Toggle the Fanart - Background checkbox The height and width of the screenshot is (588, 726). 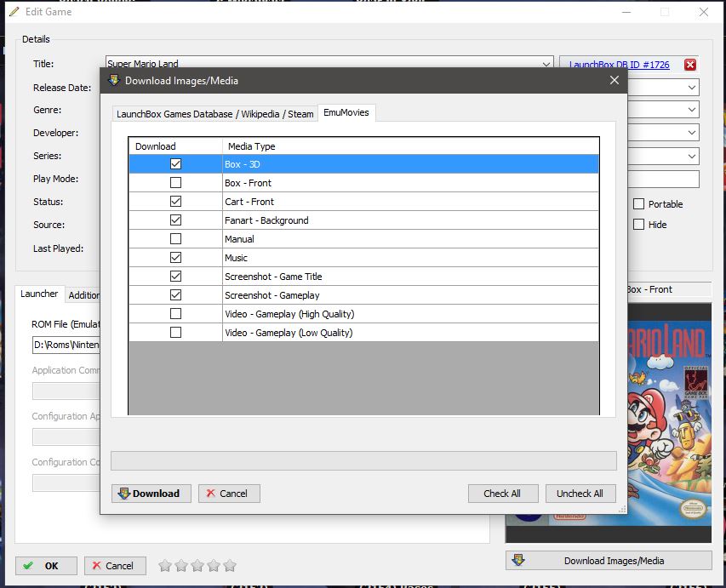(175, 220)
